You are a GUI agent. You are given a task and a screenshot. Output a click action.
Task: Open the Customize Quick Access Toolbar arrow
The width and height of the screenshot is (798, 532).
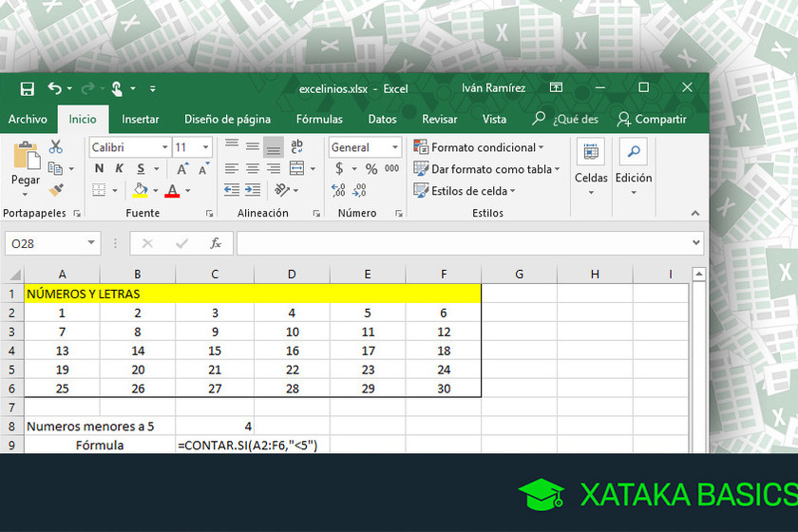click(x=153, y=89)
